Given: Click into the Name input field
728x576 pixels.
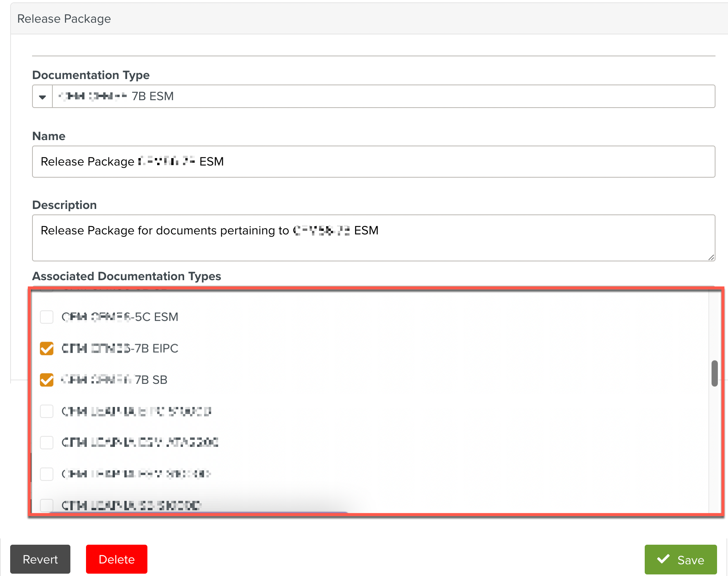Looking at the screenshot, I should click(x=373, y=162).
